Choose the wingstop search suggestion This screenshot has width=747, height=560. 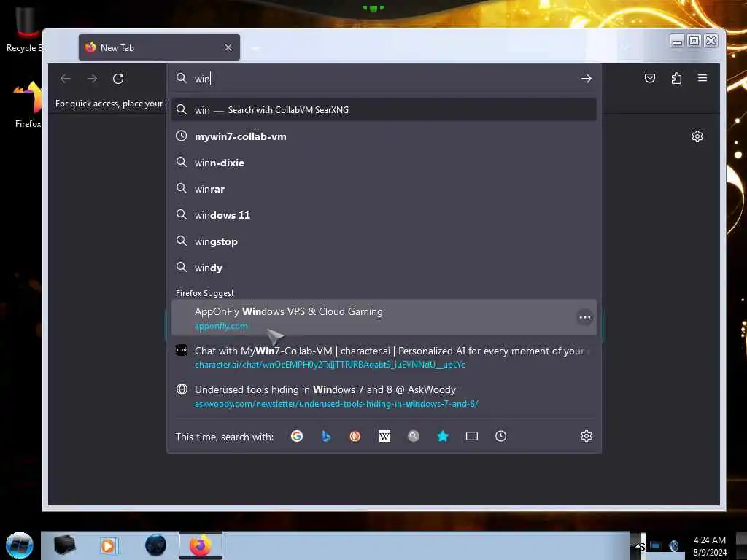click(x=384, y=241)
